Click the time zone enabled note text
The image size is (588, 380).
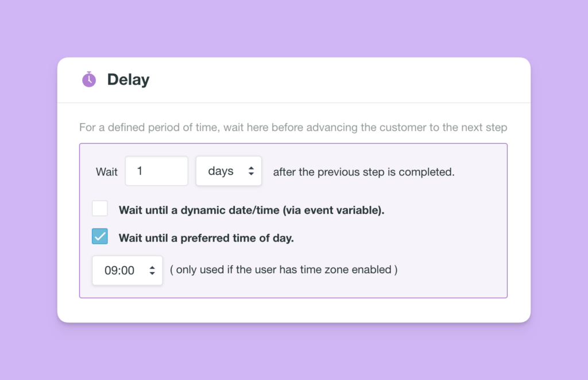click(x=284, y=270)
